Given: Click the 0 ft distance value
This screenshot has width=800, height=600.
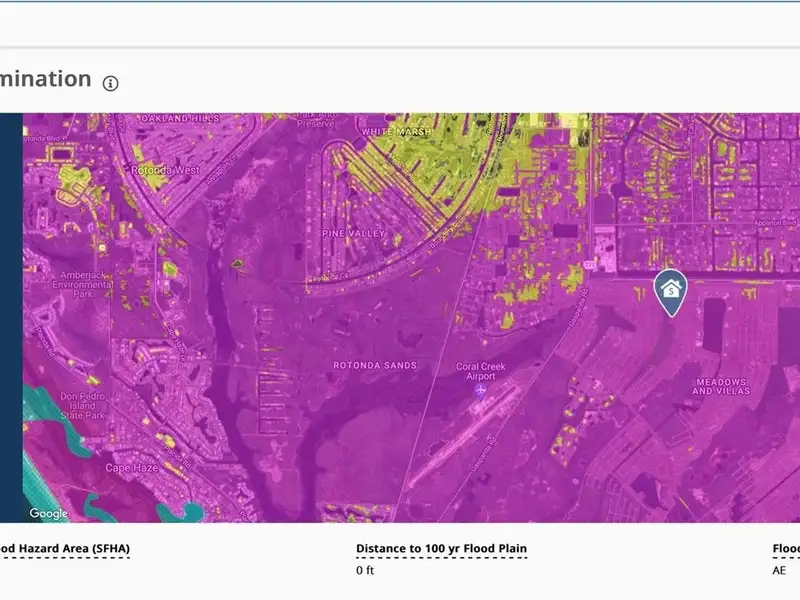Looking at the screenshot, I should (365, 570).
